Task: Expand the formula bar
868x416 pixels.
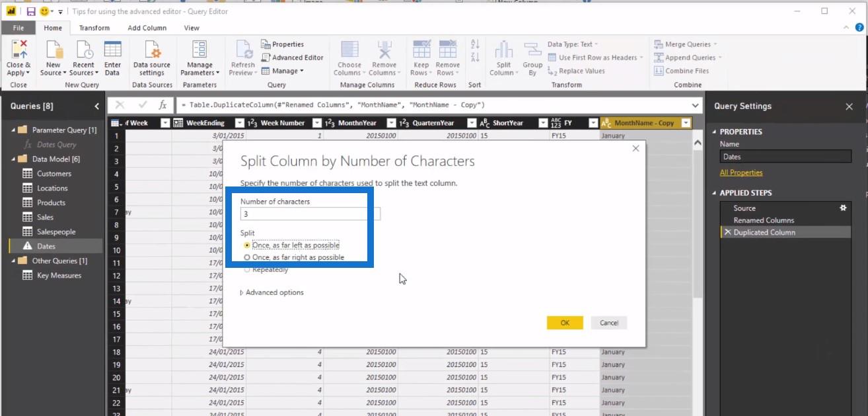Action: pos(695,105)
